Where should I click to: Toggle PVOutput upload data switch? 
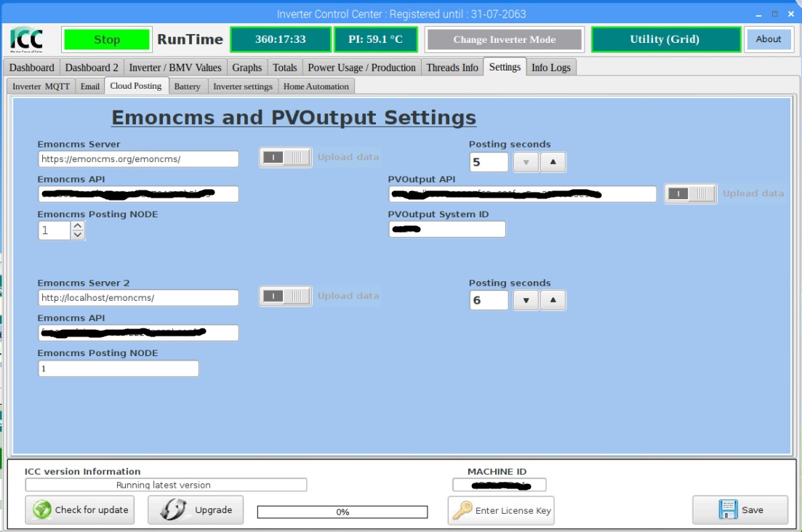[691, 194]
